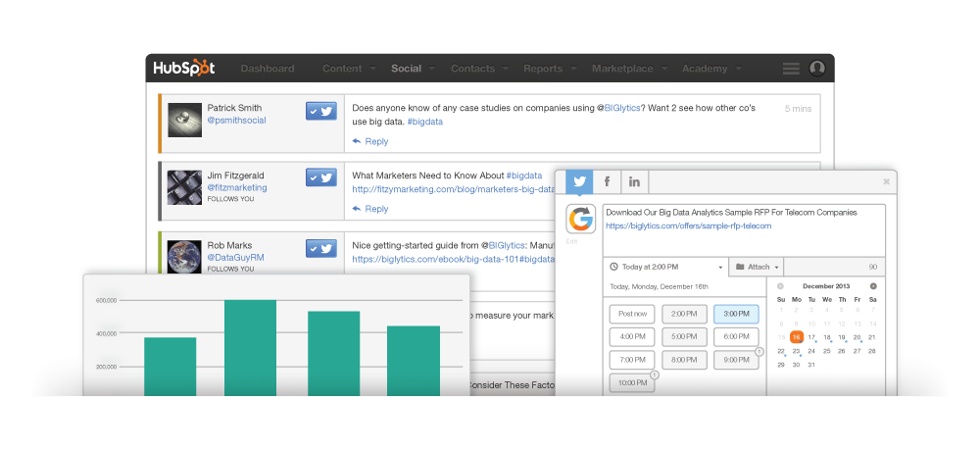Viewport: 980px width, 450px height.
Task: Open the @psmithsocial handle
Action: click(x=236, y=120)
